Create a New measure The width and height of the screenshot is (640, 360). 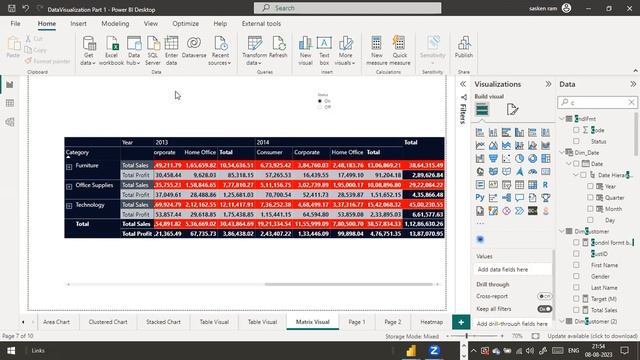[376, 51]
